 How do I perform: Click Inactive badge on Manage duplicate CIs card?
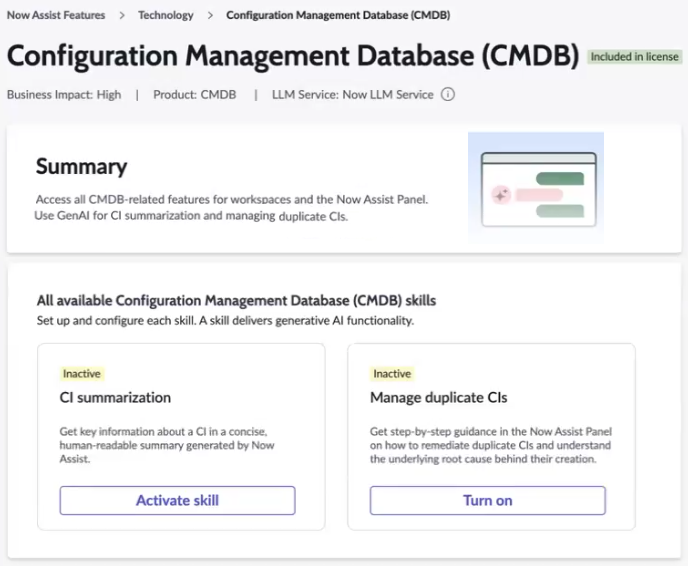pyautogui.click(x=392, y=373)
